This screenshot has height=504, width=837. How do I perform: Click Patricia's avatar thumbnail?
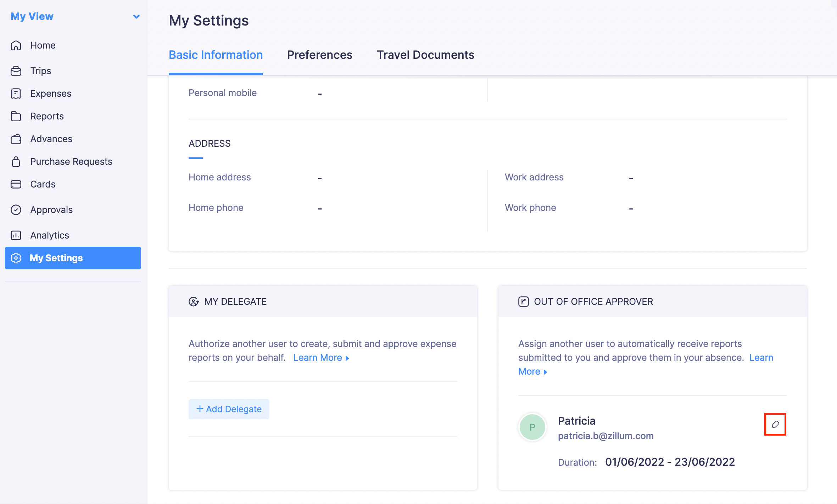pos(532,427)
